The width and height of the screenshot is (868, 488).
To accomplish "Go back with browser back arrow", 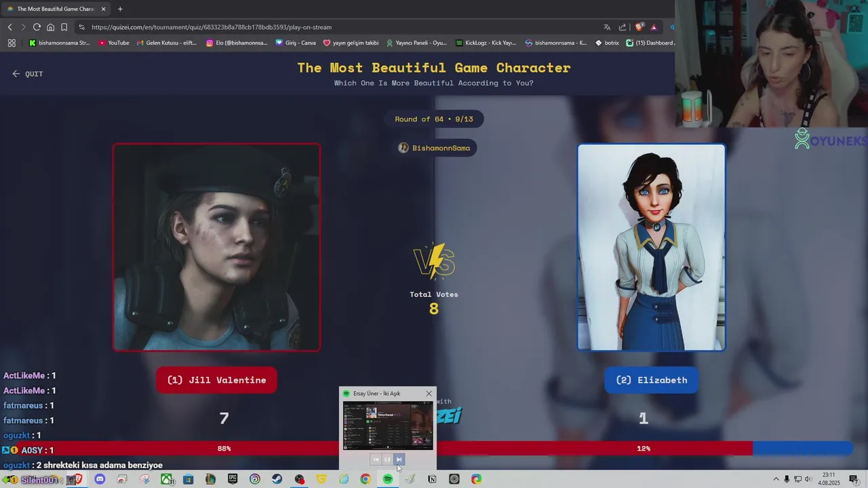I will tap(9, 27).
